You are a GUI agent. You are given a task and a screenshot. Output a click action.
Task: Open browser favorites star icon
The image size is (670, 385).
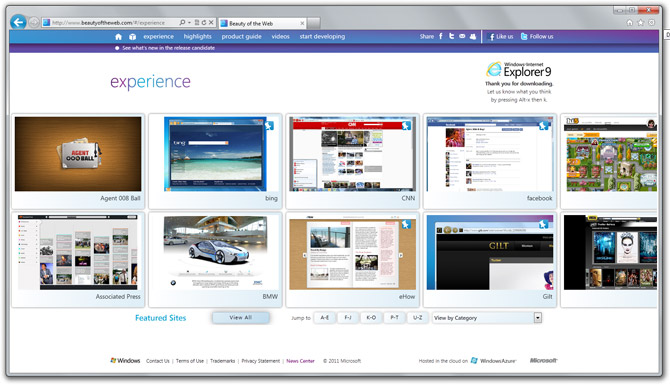pos(640,23)
